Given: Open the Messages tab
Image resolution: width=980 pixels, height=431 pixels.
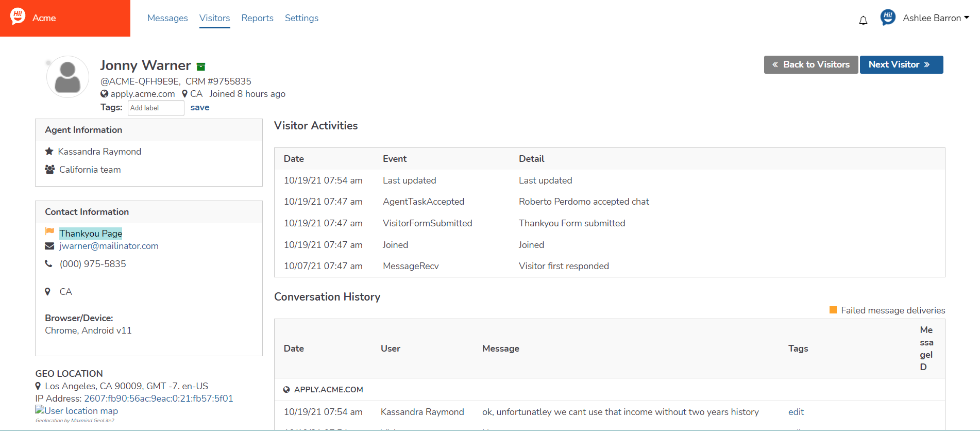Looking at the screenshot, I should click(x=167, y=18).
